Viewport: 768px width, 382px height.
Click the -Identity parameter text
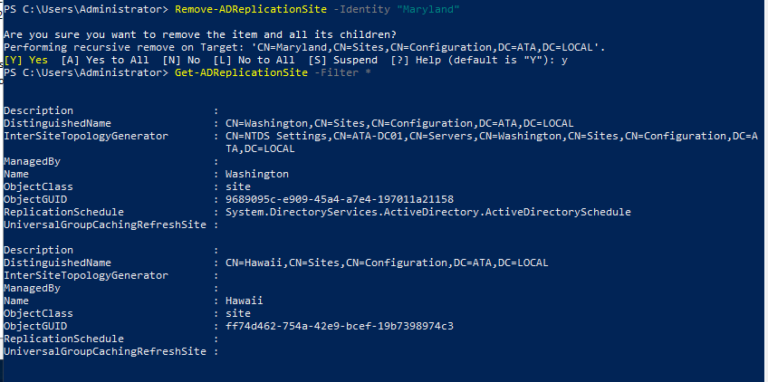(x=364, y=9)
